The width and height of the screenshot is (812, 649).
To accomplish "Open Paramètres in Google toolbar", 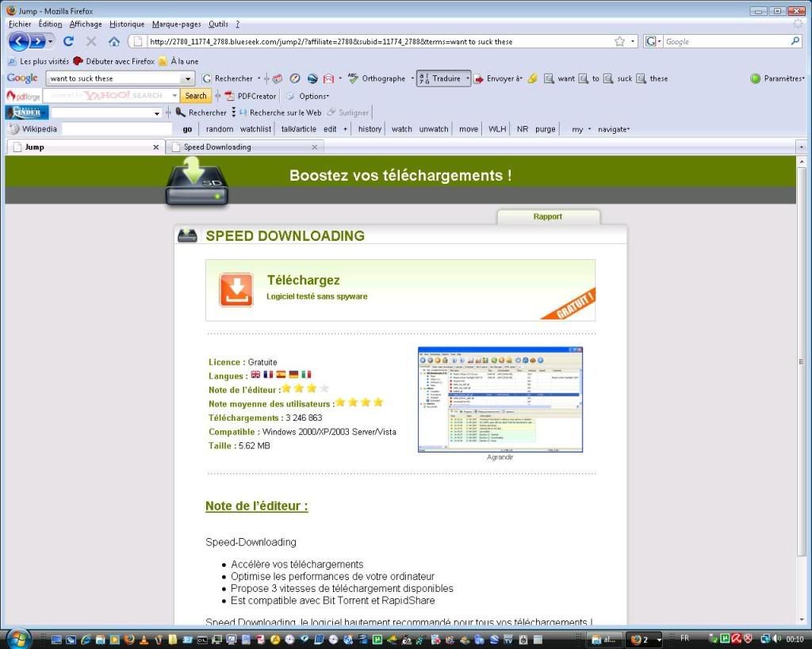I will [777, 78].
